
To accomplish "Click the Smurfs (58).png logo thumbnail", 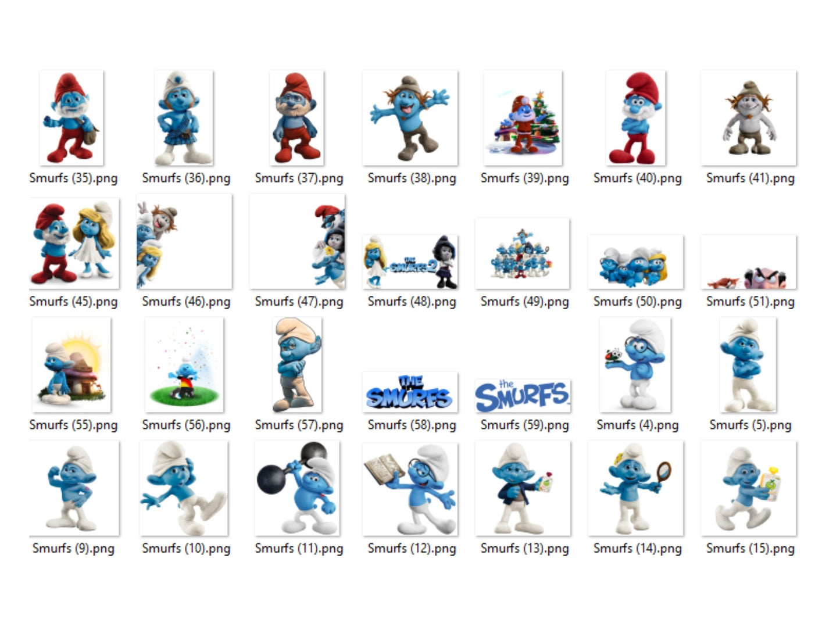I will (410, 392).
